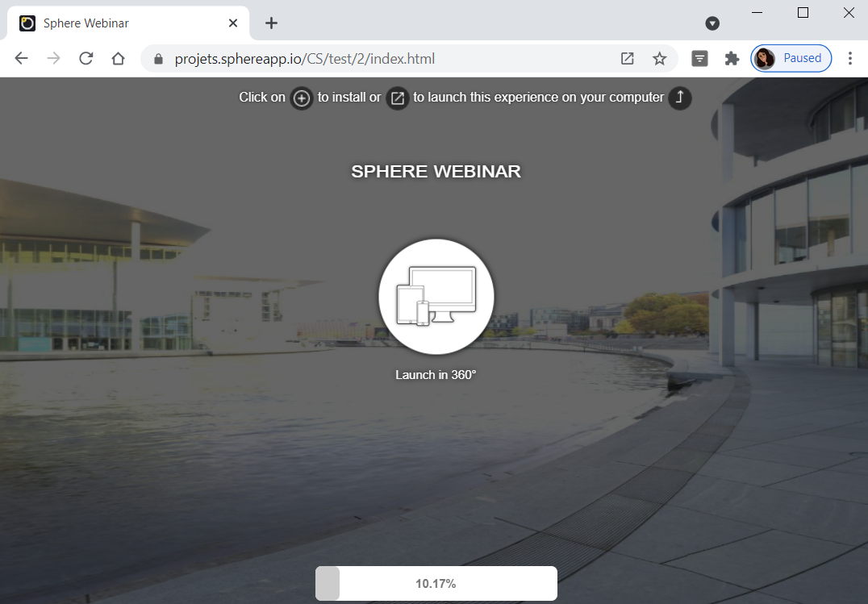
Task: Close the Sphere Webinar tab
Action: pos(233,23)
